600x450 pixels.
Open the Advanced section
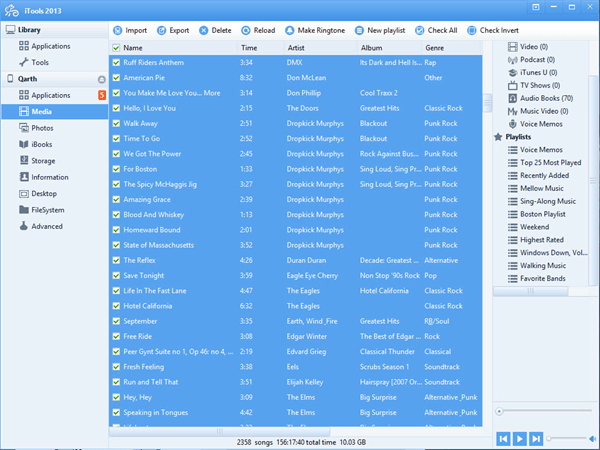pos(41,226)
